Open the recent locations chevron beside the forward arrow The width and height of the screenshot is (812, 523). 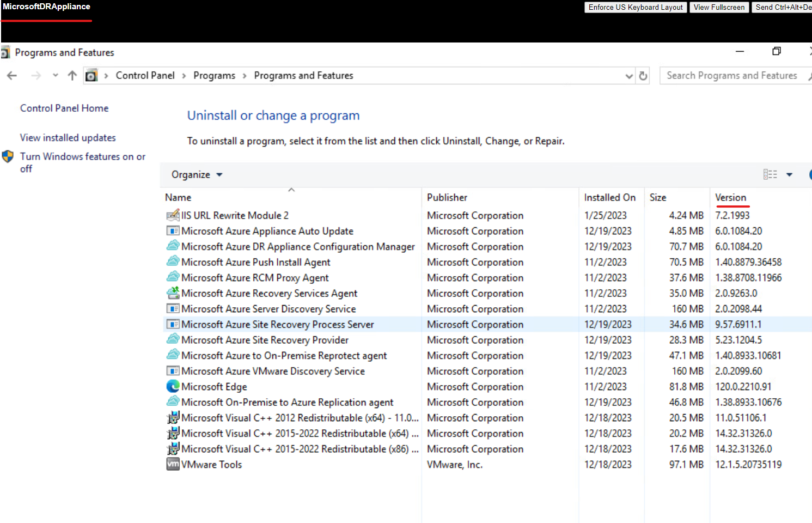55,75
